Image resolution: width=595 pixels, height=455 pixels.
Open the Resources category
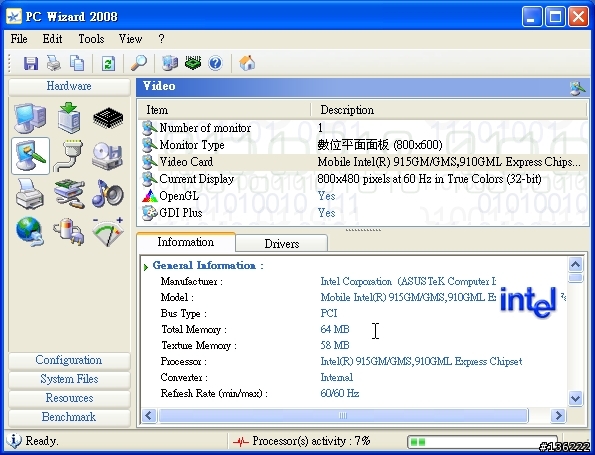[x=69, y=398]
